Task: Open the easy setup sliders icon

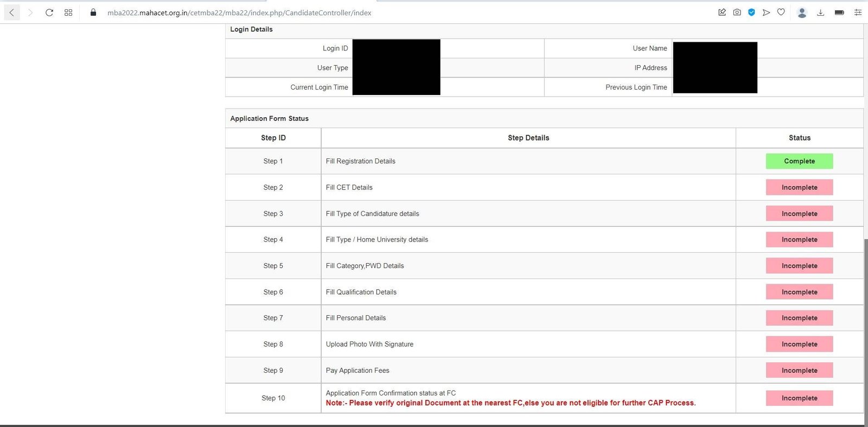Action: coord(858,12)
